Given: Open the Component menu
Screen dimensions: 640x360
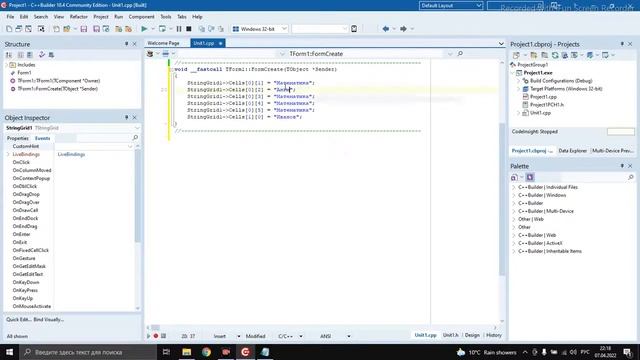Looking at the screenshot, I should (x=141, y=17).
